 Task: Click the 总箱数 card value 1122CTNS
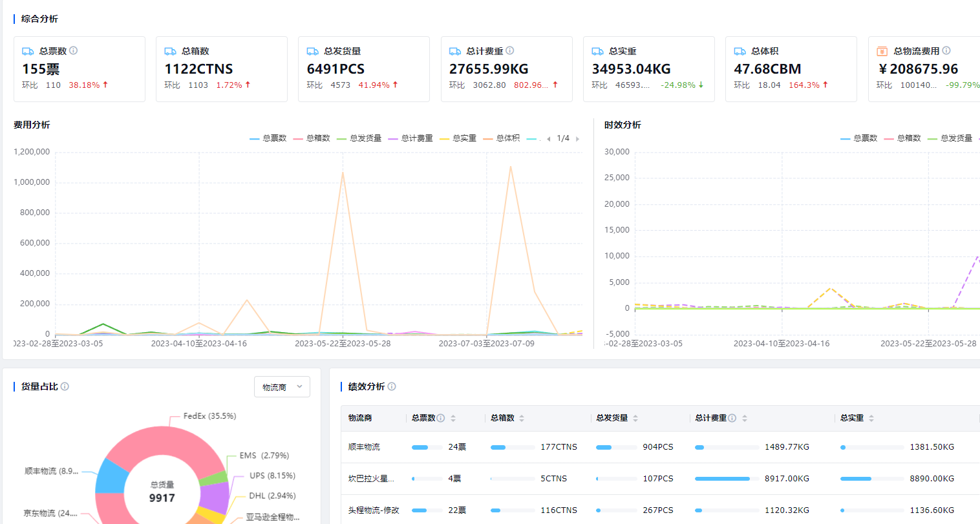(198, 69)
